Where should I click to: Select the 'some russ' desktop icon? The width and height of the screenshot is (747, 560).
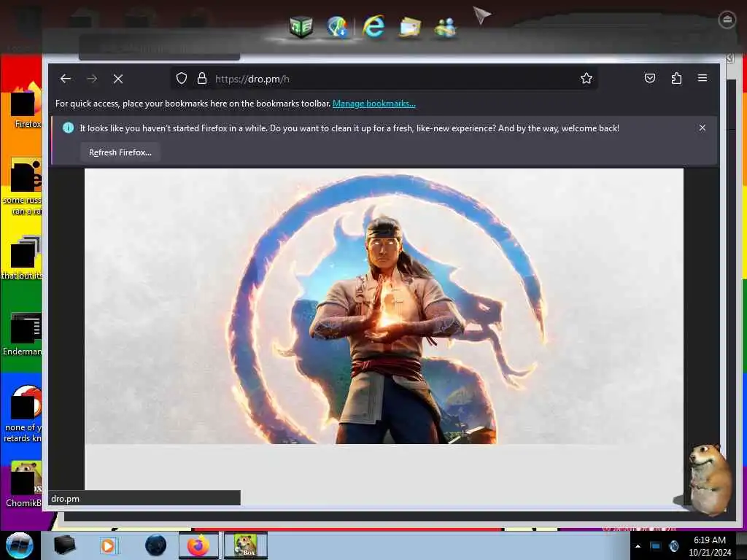[x=22, y=187]
